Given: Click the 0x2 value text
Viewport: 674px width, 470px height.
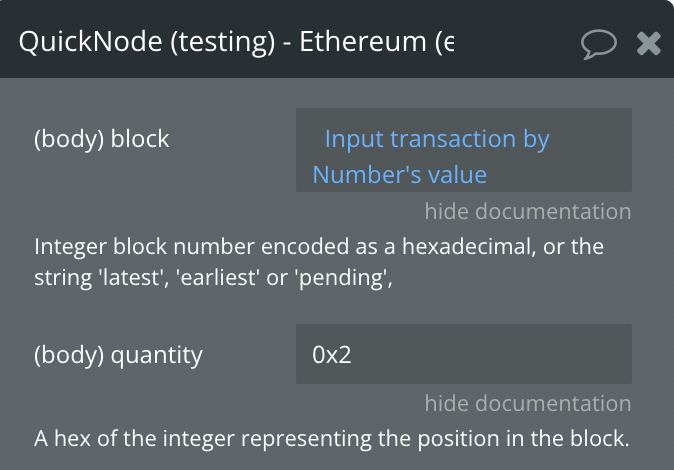Looking at the screenshot, I should coord(332,355).
